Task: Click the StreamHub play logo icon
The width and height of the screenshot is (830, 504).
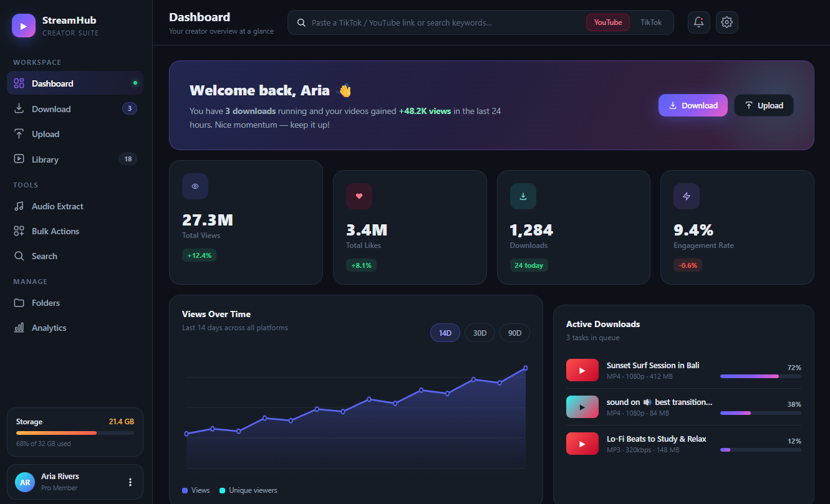Action: [24, 26]
